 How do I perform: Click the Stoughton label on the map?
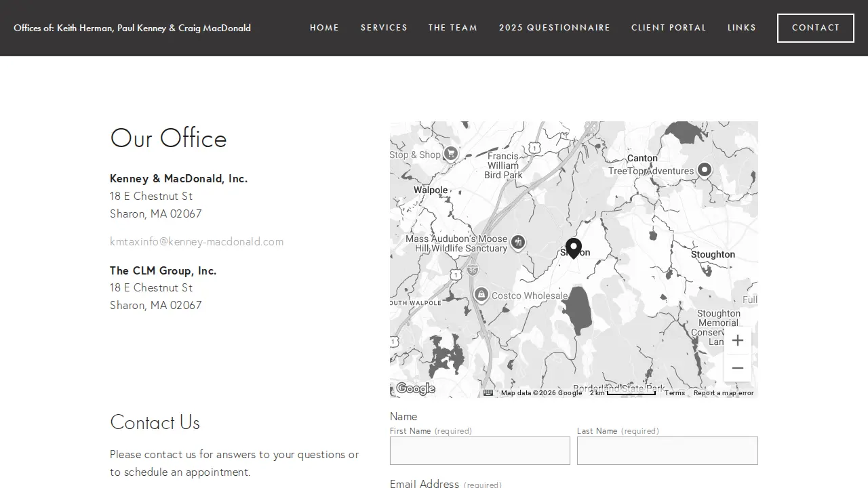pyautogui.click(x=713, y=254)
